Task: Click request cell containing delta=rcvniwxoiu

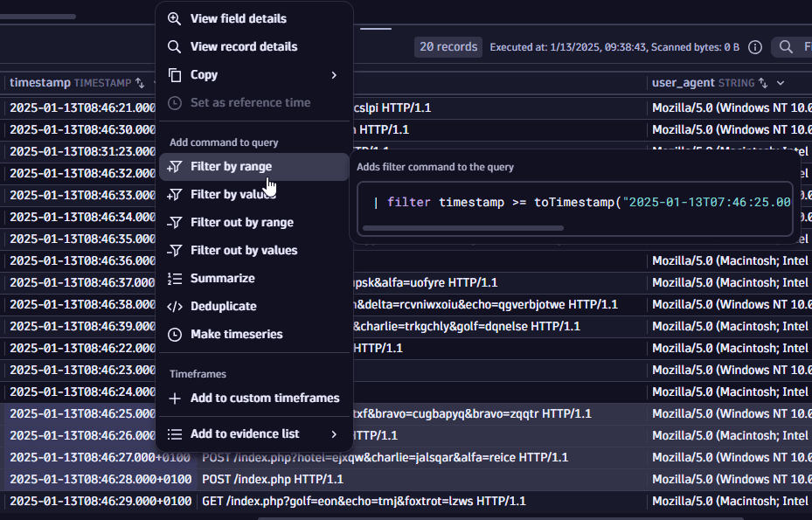Action: (x=500, y=304)
